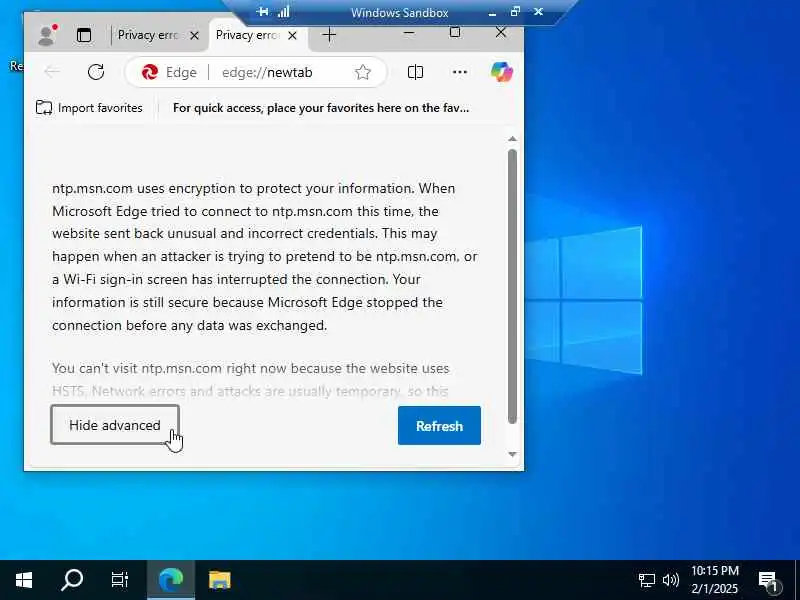Click the blue Refresh button

[439, 426]
